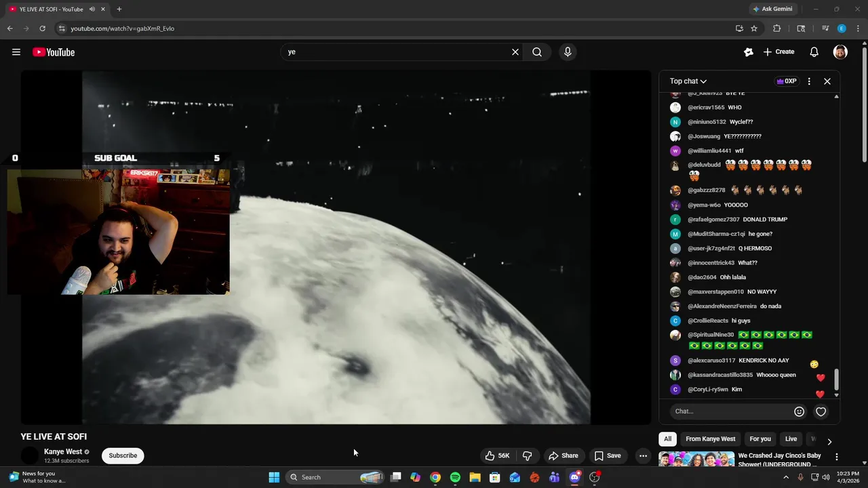The height and width of the screenshot is (488, 868).
Task: Show more filter chips arrow
Action: click(829, 442)
